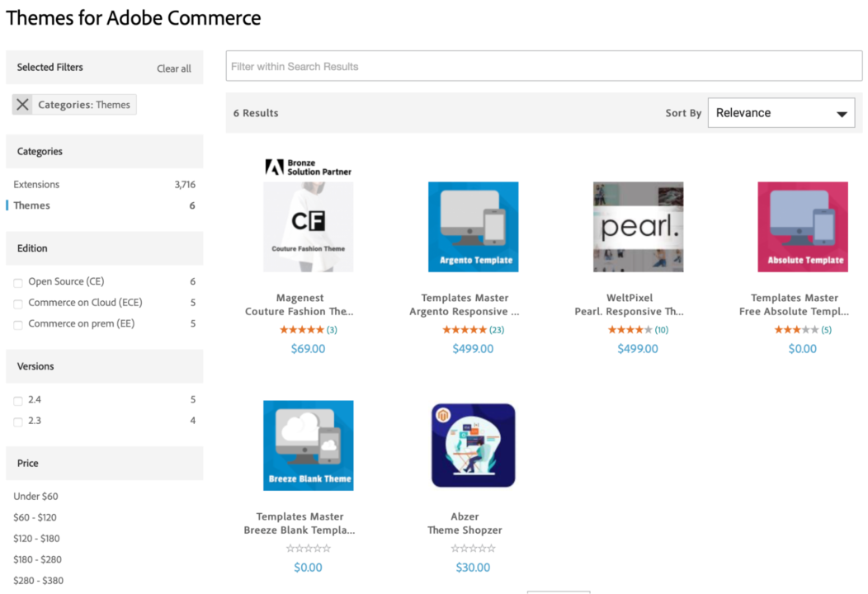868x594 pixels.
Task: Filter price Under $60
Action: point(35,496)
